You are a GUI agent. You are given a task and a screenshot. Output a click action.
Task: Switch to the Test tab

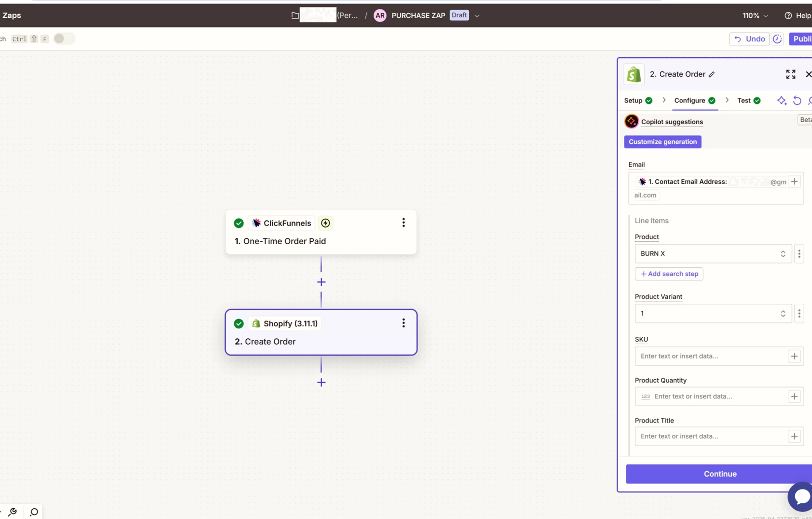click(749, 100)
